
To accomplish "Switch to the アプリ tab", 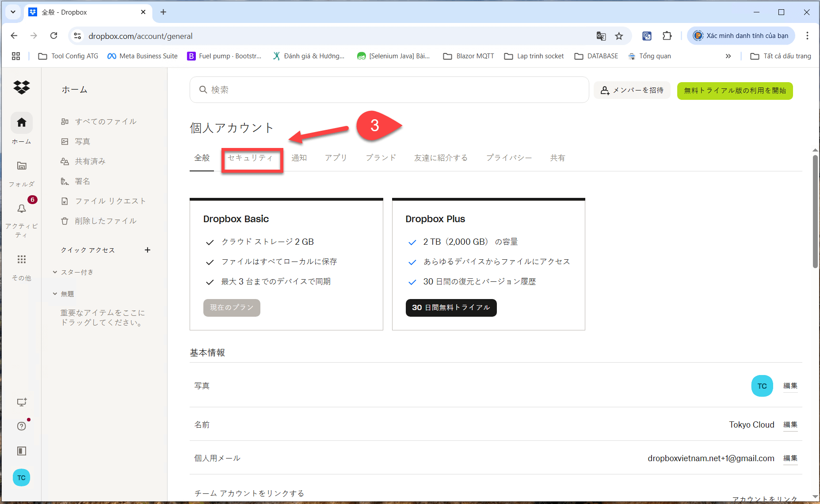I will 336,158.
